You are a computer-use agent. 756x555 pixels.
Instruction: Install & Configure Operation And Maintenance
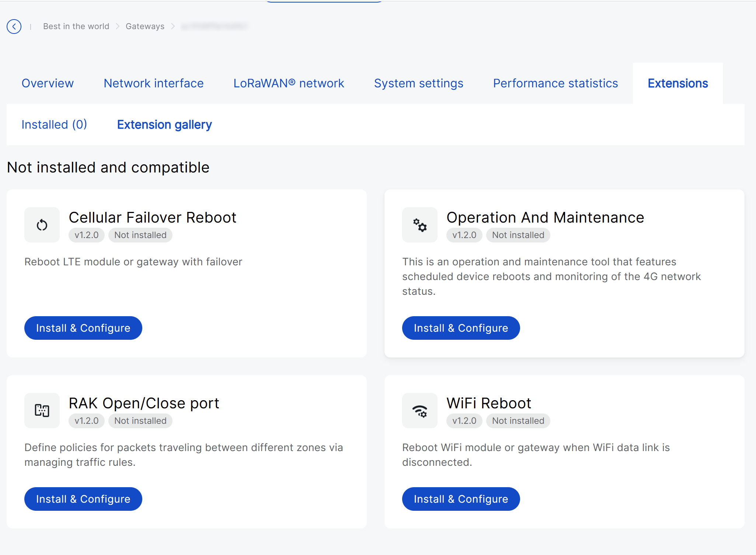(x=461, y=328)
